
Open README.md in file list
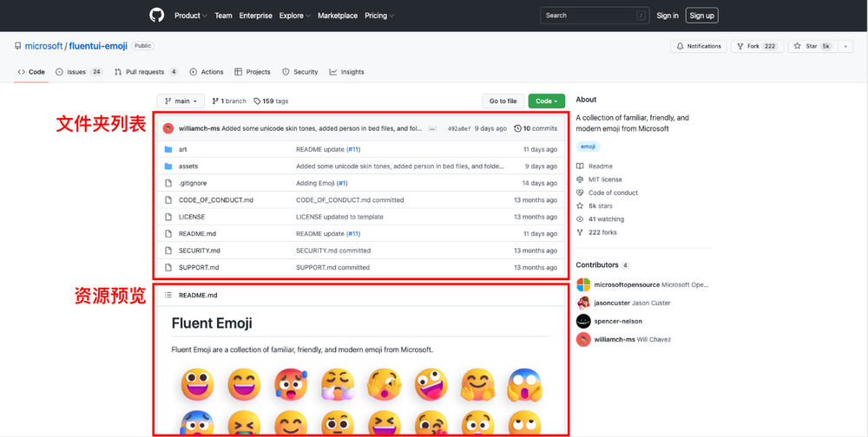(x=197, y=234)
